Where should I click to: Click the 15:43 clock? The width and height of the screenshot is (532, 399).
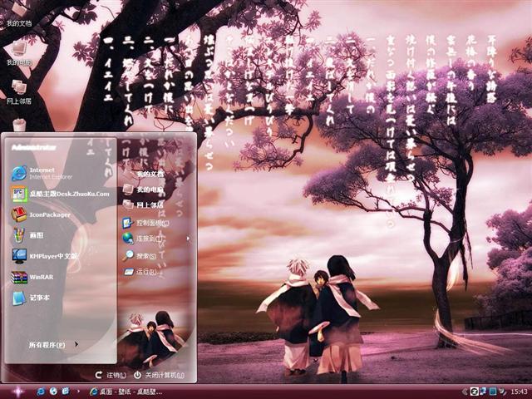(519, 392)
